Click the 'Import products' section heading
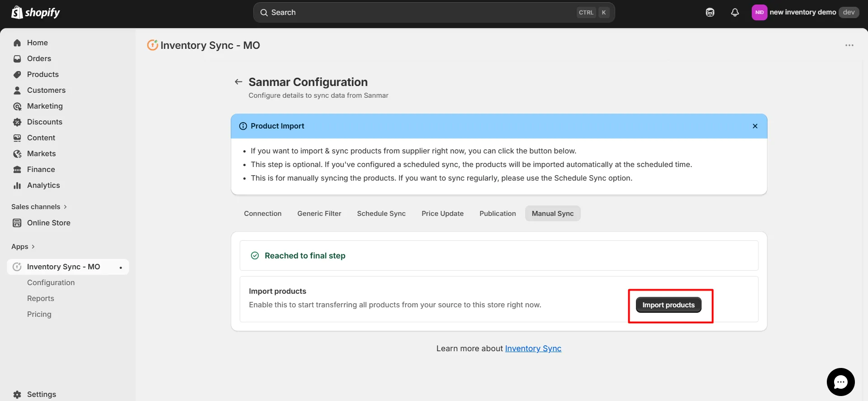 pyautogui.click(x=277, y=291)
